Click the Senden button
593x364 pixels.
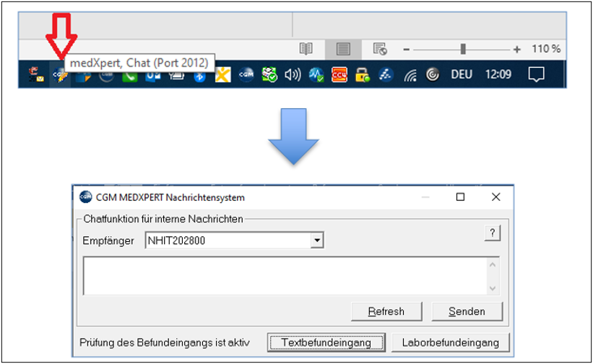point(467,311)
